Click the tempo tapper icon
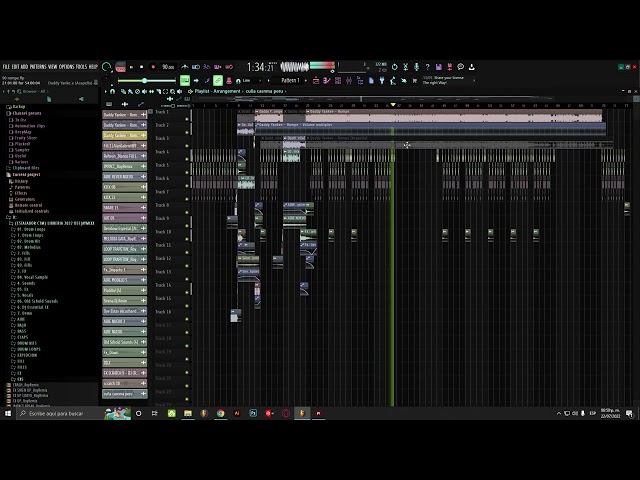The height and width of the screenshot is (480, 640). pos(393,80)
